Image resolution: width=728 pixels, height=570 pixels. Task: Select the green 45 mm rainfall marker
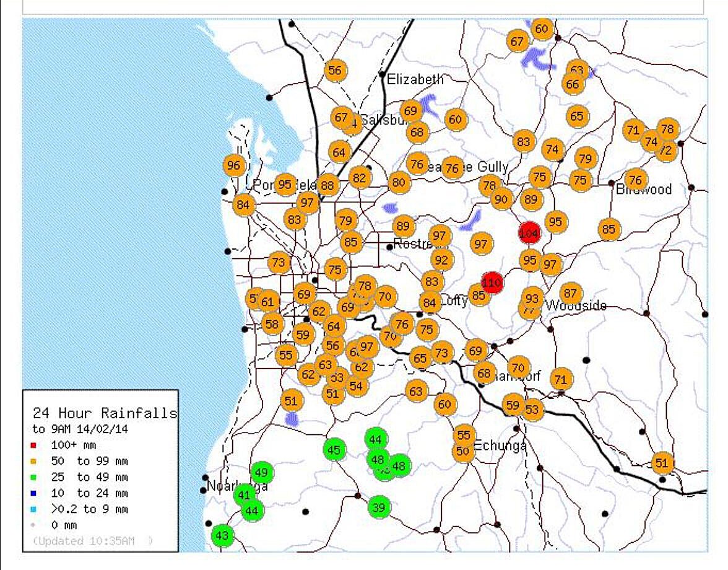point(334,449)
